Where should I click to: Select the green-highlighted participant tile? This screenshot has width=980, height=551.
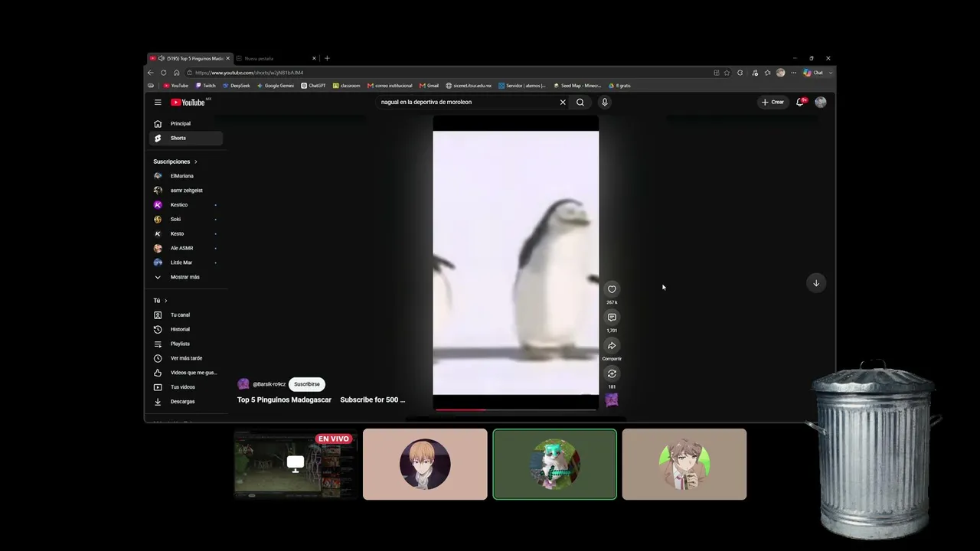[555, 465]
